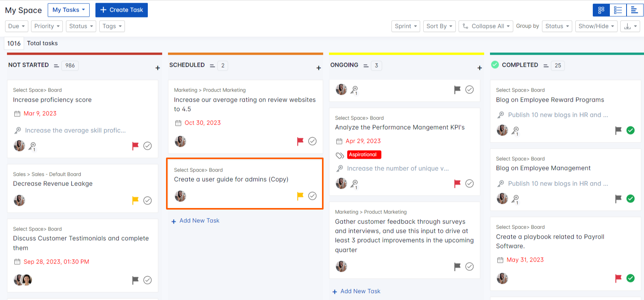This screenshot has width=644, height=300.
Task: Click flag on Blog on Employee Reward Programs
Action: click(x=618, y=130)
